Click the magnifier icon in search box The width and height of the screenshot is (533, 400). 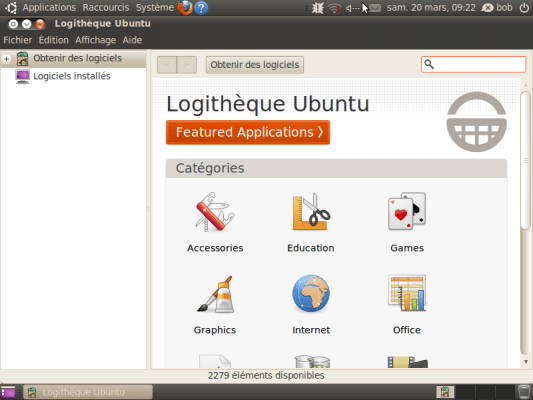429,64
